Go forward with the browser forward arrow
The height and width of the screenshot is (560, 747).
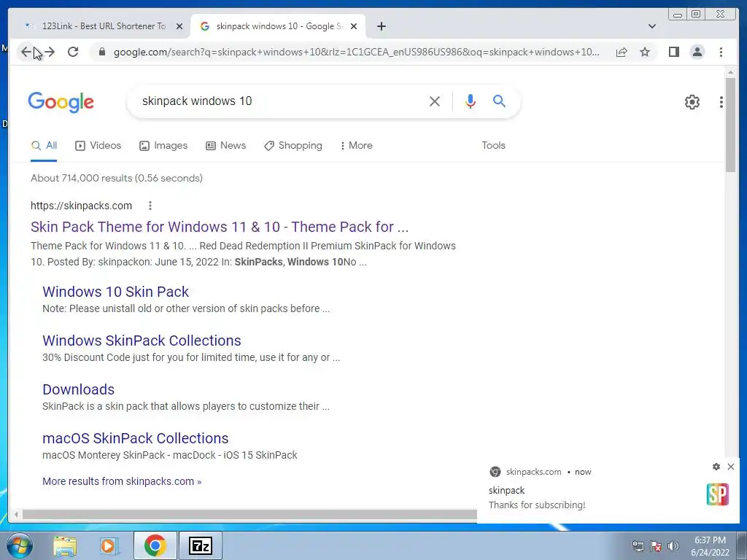tap(49, 52)
